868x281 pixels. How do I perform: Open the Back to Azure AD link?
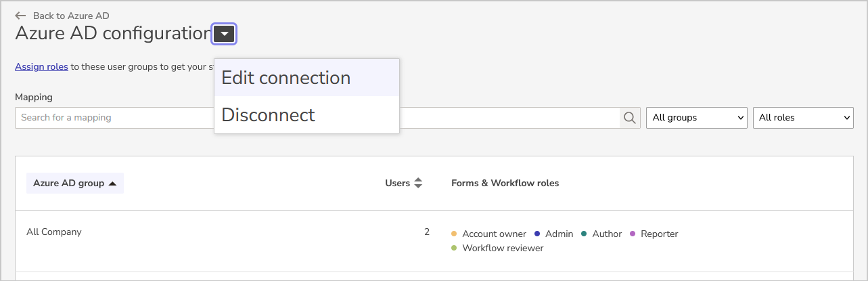click(x=71, y=16)
